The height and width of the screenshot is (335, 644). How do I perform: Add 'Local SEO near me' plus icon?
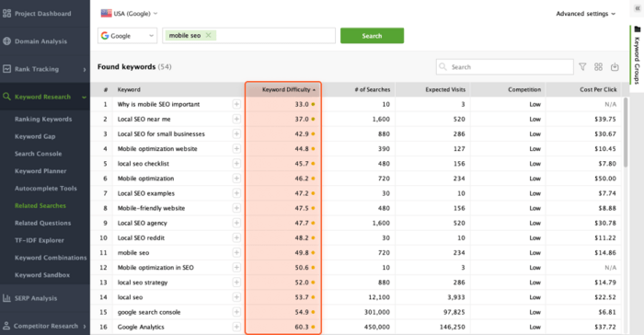236,120
